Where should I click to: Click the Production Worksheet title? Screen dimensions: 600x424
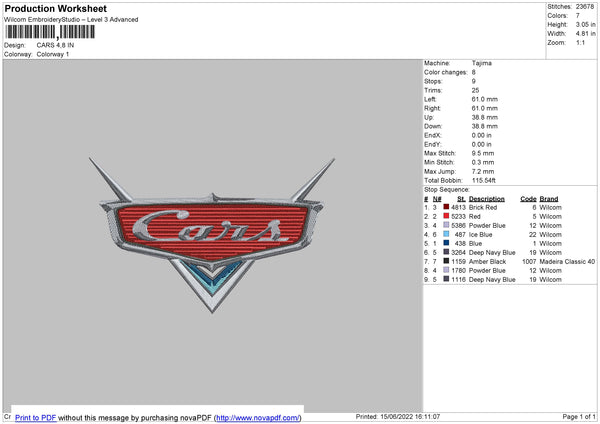(x=55, y=8)
